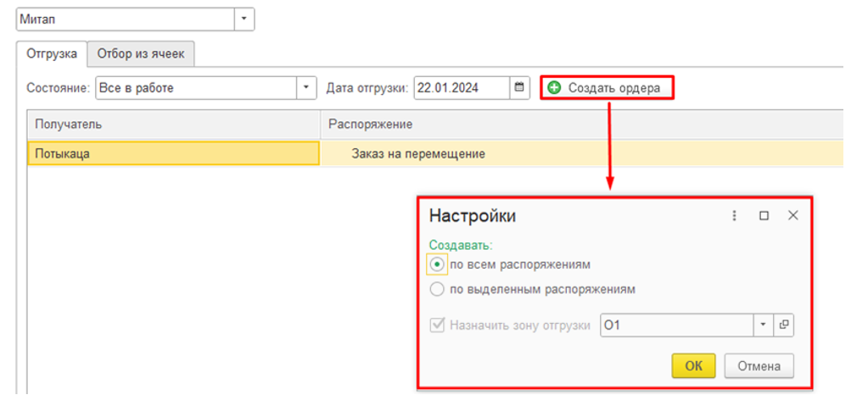Click the open-form icon next to О1 field
The width and height of the screenshot is (868, 406).
click(x=783, y=325)
